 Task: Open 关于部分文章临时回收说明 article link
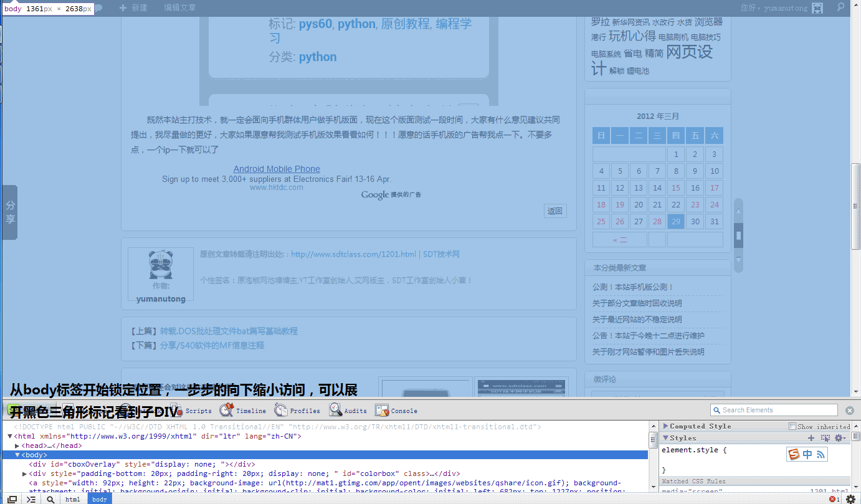pos(637,303)
